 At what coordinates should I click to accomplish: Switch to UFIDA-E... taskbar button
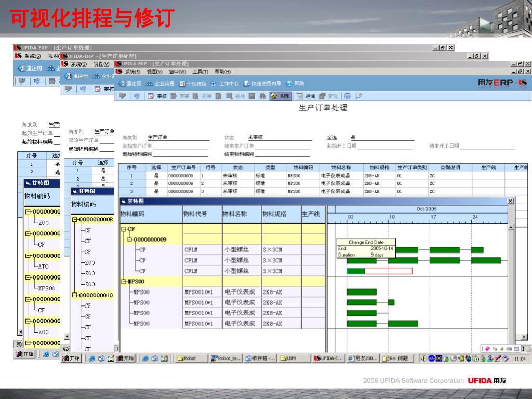[328, 358]
